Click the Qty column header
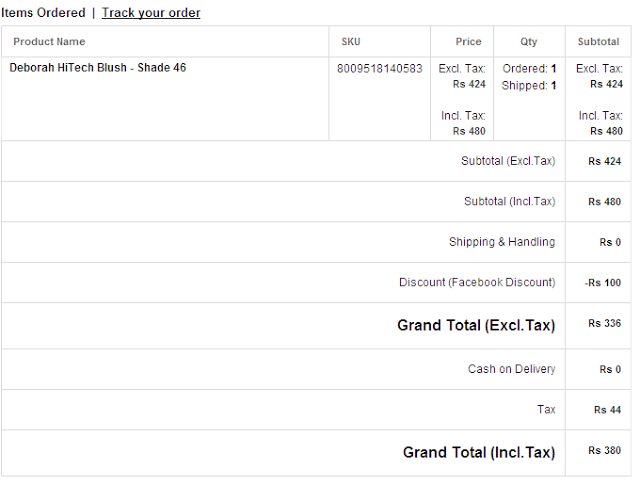This screenshot has height=485, width=640. [529, 42]
